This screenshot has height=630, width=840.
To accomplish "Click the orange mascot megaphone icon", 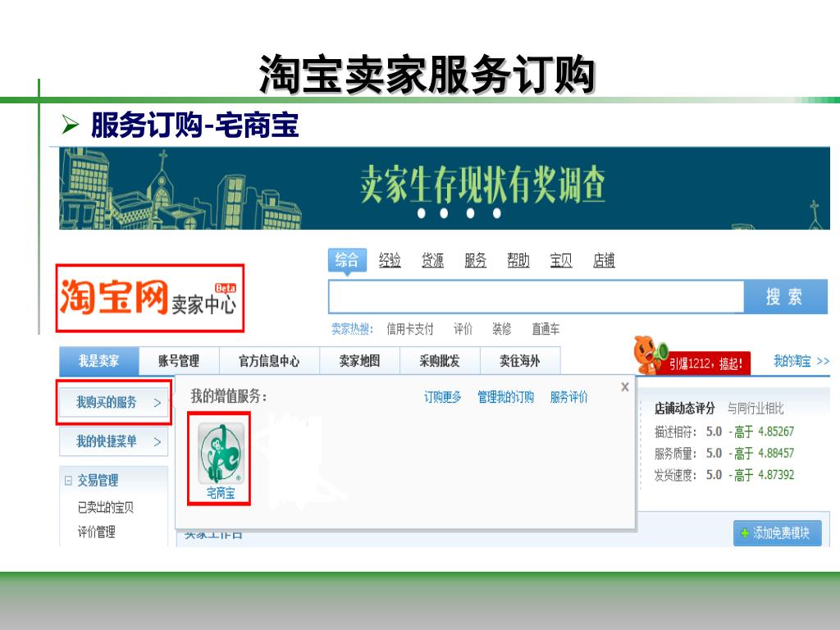I will point(650,355).
